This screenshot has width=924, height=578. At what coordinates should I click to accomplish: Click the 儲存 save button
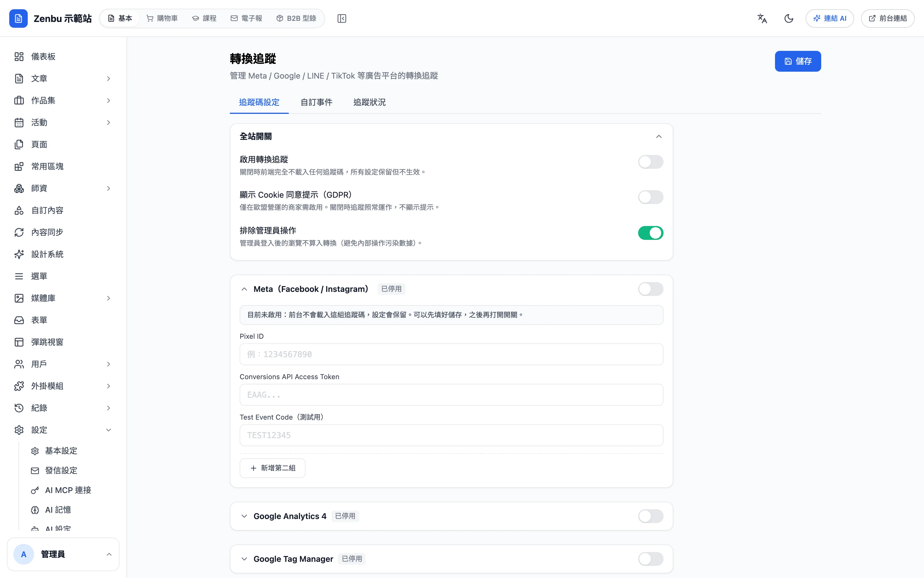(x=798, y=61)
